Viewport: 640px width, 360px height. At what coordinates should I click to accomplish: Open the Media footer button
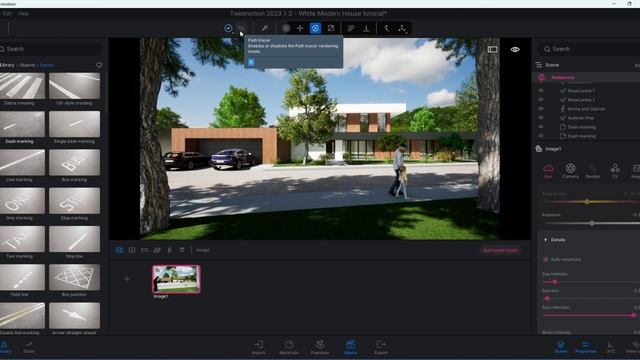pyautogui.click(x=351, y=347)
